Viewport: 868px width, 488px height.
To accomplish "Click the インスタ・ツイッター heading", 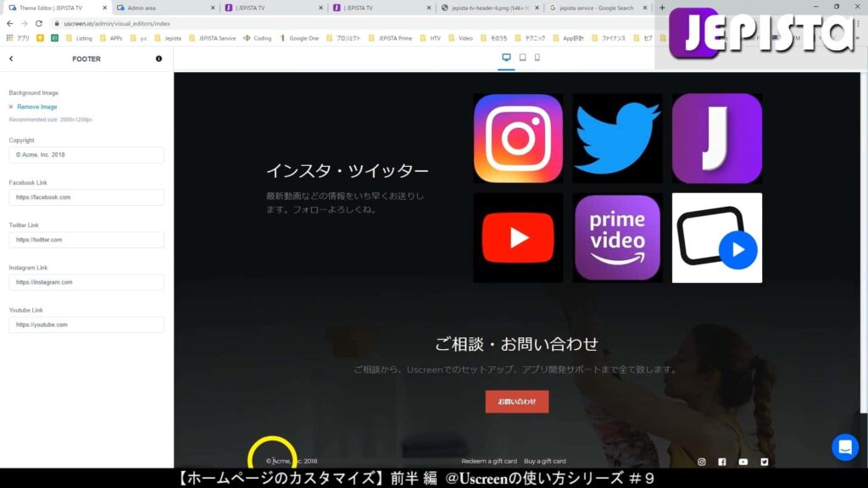I will pyautogui.click(x=347, y=171).
